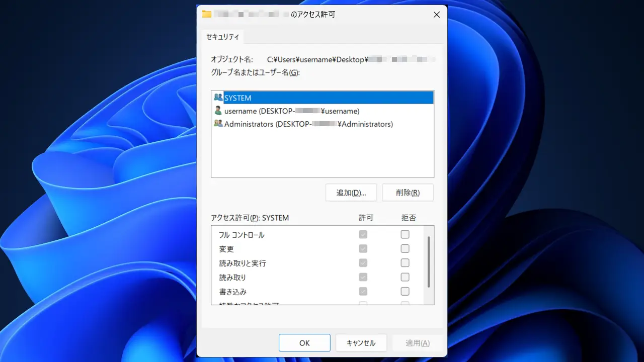Image resolution: width=644 pixels, height=362 pixels.
Task: Click the folder icon in the title bar
Action: pos(206,14)
